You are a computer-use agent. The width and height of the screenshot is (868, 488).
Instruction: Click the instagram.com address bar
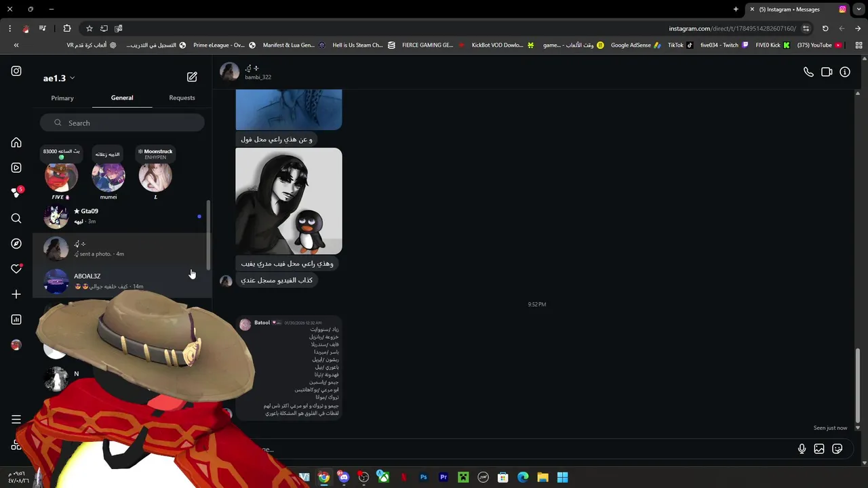pyautogui.click(x=732, y=28)
